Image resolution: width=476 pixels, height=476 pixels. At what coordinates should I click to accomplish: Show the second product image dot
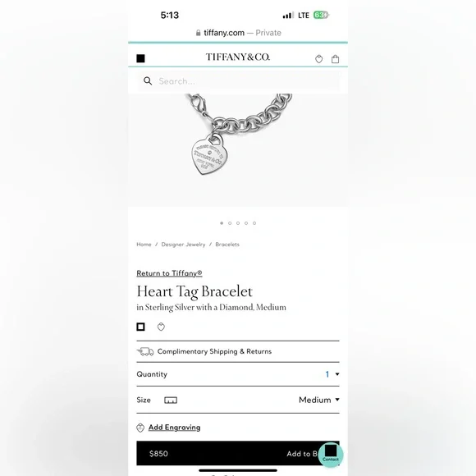pos(230,223)
